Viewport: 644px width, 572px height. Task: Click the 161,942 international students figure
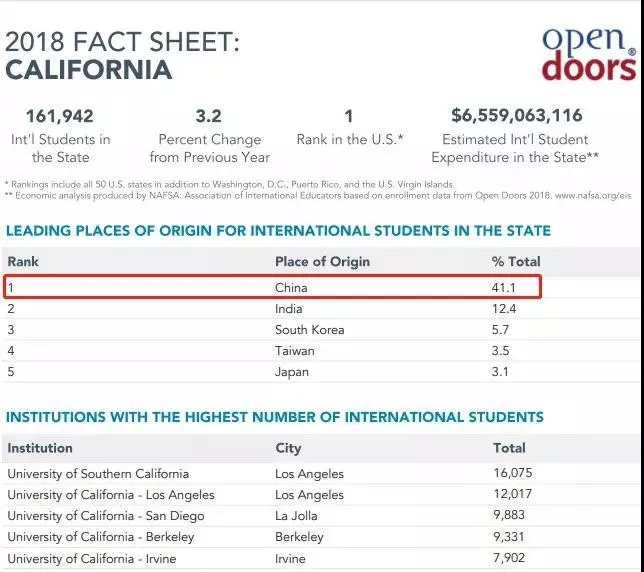[60, 116]
